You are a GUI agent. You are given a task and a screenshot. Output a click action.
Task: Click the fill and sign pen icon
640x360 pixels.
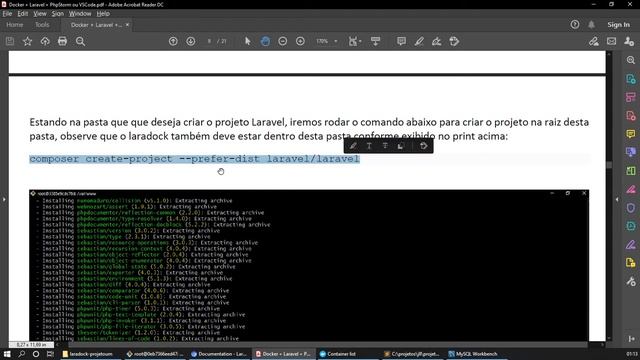(594, 41)
